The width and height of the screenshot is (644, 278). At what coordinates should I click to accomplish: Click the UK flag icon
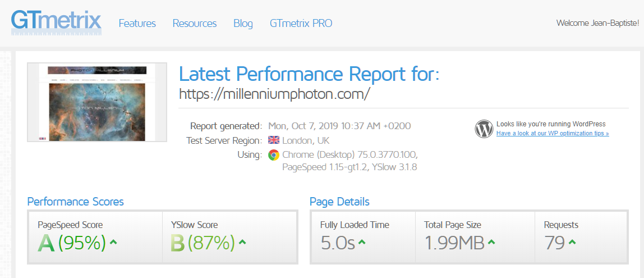click(274, 140)
